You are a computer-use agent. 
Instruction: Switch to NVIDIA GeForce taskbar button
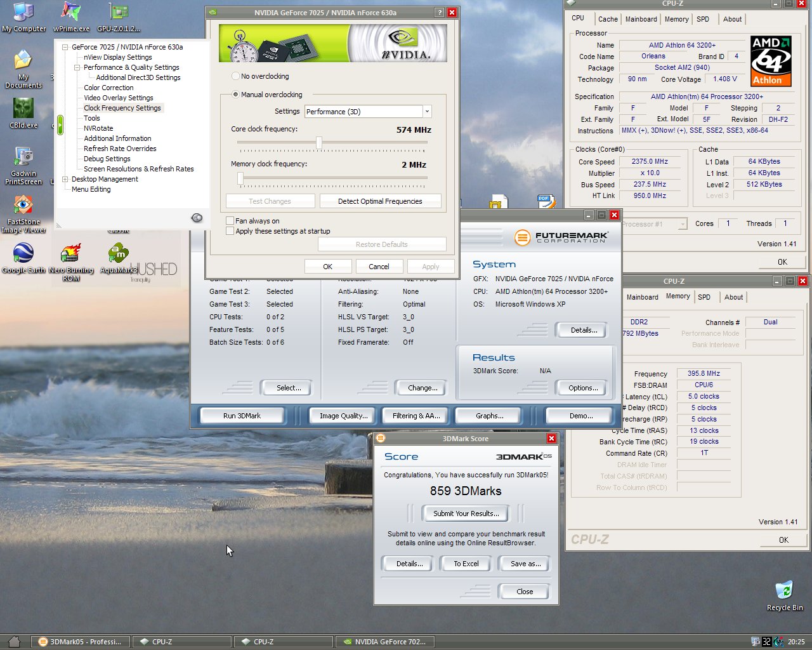[x=384, y=642]
